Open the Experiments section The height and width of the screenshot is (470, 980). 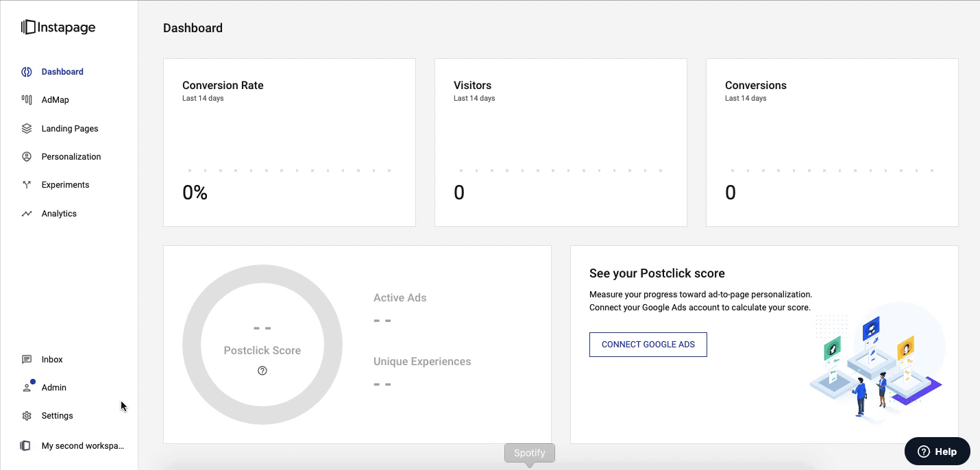(65, 184)
